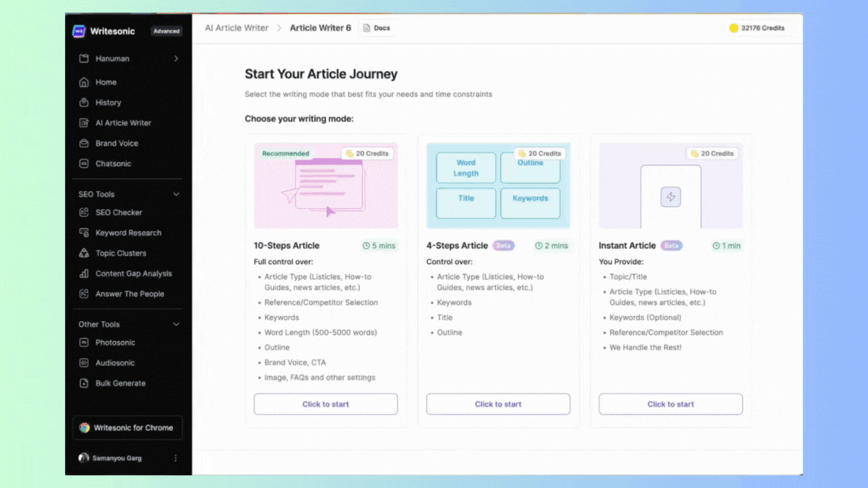Click the 'Article Writer 6' breadcrumb text
Screen dimensions: 868x488
[321, 28]
